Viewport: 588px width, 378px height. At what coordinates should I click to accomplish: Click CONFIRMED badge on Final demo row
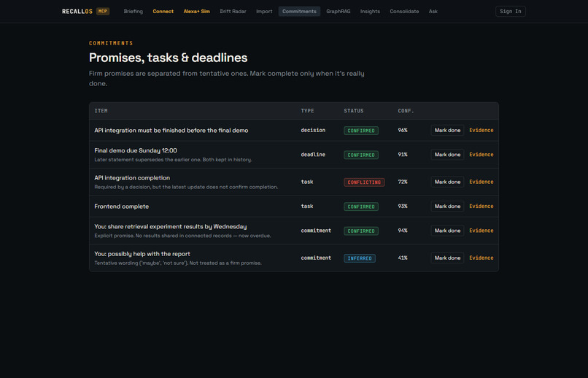361,155
